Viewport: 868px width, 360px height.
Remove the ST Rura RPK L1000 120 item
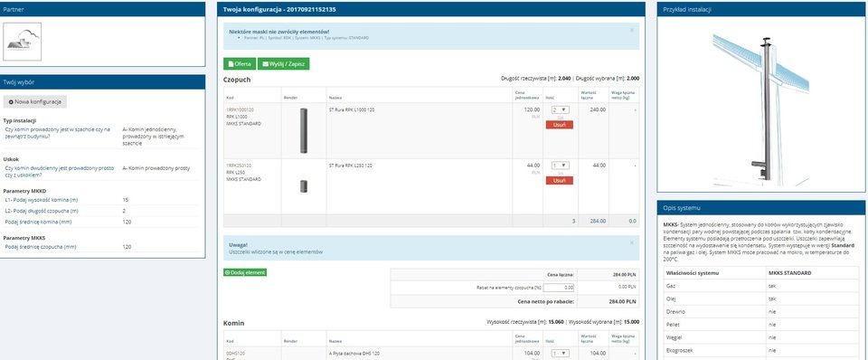point(559,125)
